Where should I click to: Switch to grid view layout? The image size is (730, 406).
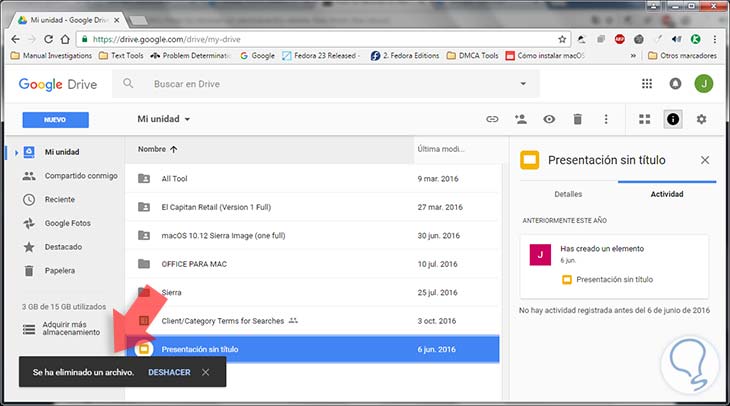[644, 119]
